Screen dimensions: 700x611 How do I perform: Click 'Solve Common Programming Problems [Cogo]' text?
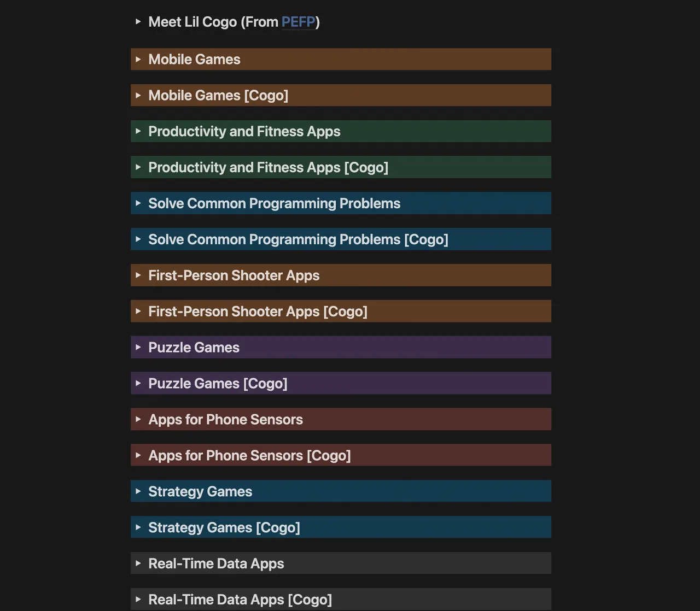tap(299, 239)
